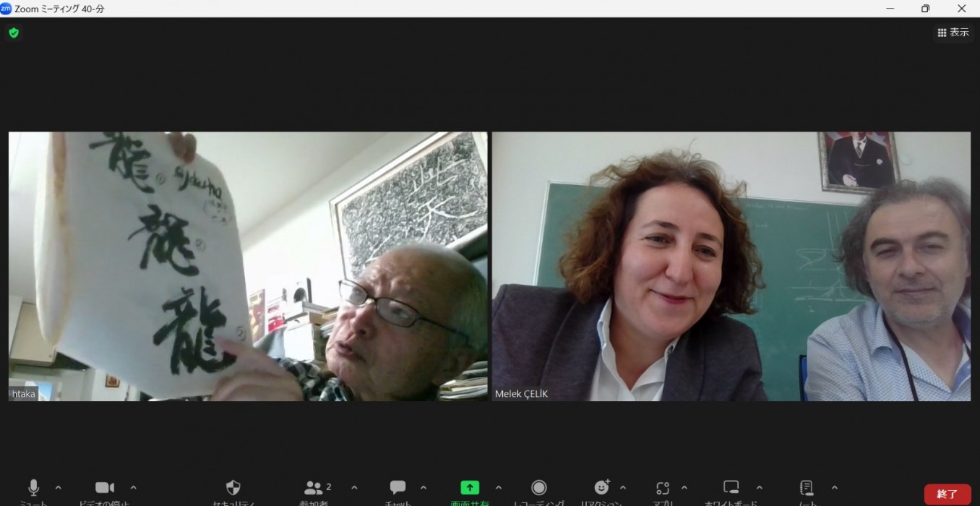Mute the microphone
This screenshot has width=980, height=506.
click(x=33, y=488)
